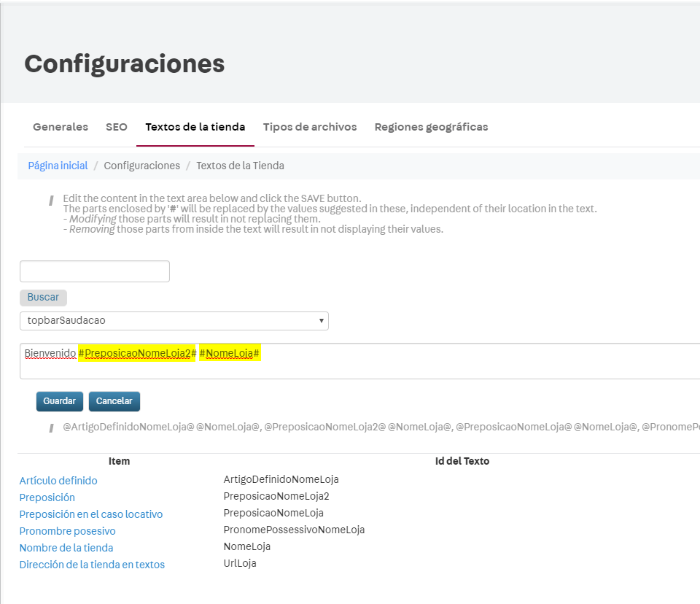The width and height of the screenshot is (700, 604).
Task: Cancel editing with the Cancelar button
Action: tap(114, 400)
